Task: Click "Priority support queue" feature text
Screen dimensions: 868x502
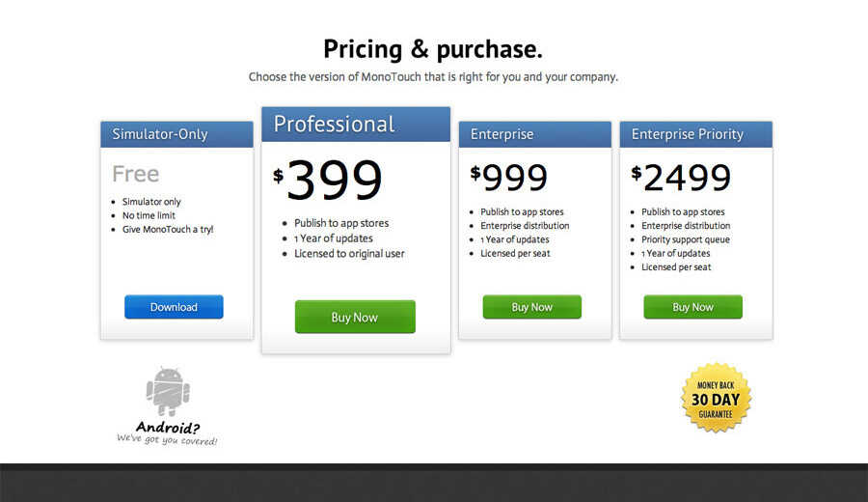Action: [x=686, y=239]
